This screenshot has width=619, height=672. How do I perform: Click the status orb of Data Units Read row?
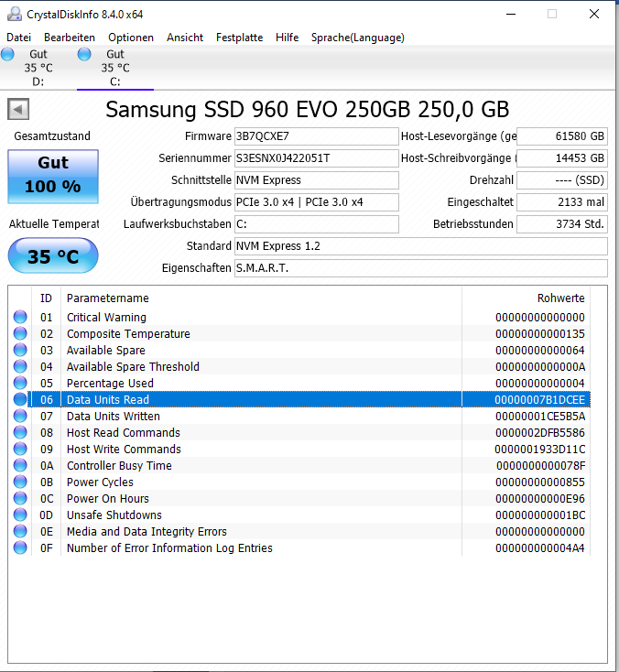[20, 399]
